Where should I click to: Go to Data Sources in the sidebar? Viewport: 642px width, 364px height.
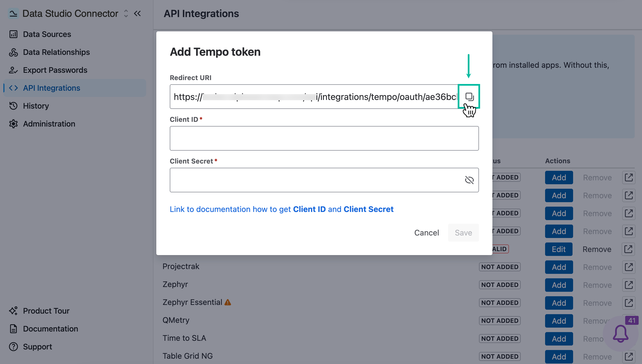(75, 34)
